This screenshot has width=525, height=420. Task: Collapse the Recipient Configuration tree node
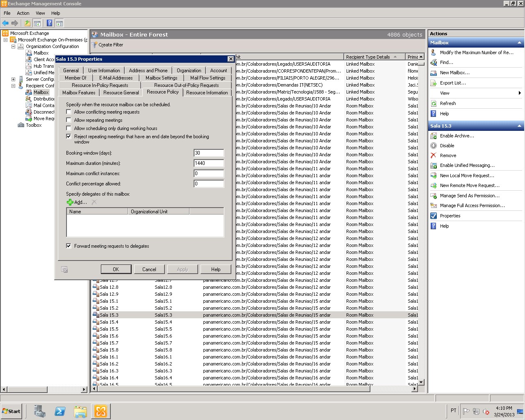pos(14,86)
